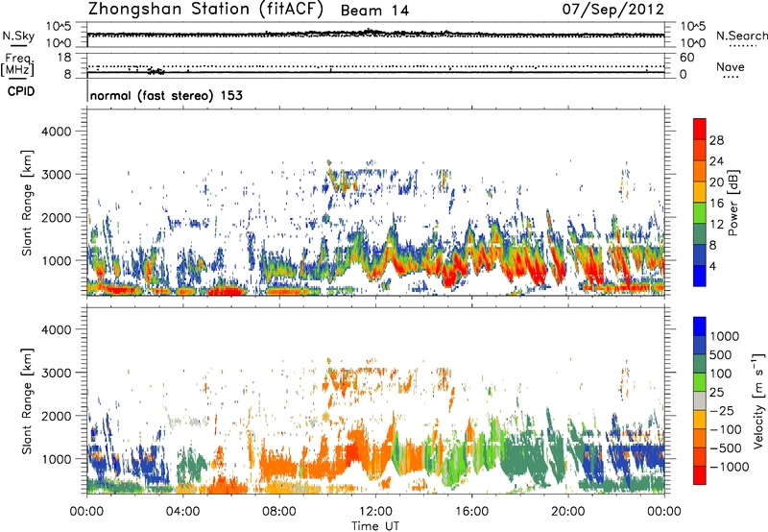Click the date "07/Sep/2012"
768x532 pixels.
[613, 9]
